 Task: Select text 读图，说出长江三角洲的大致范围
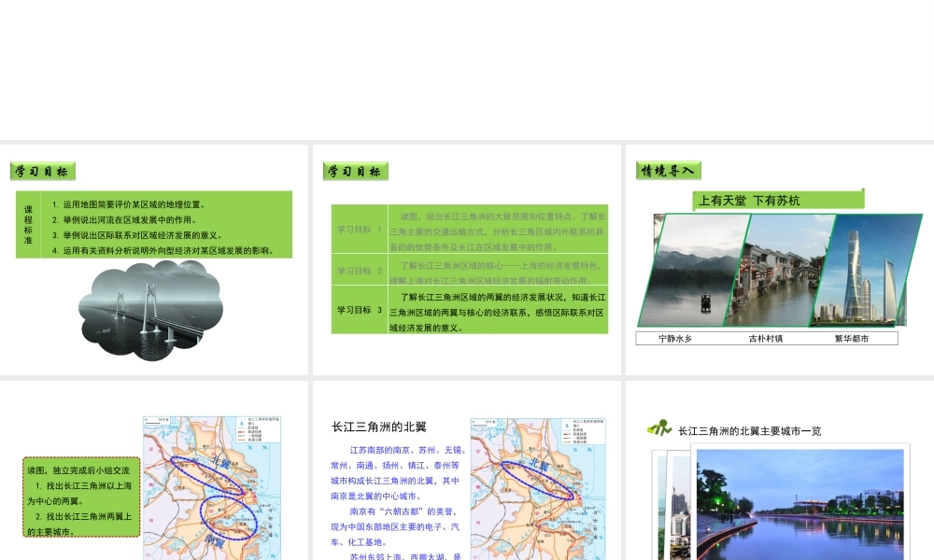tap(498, 231)
